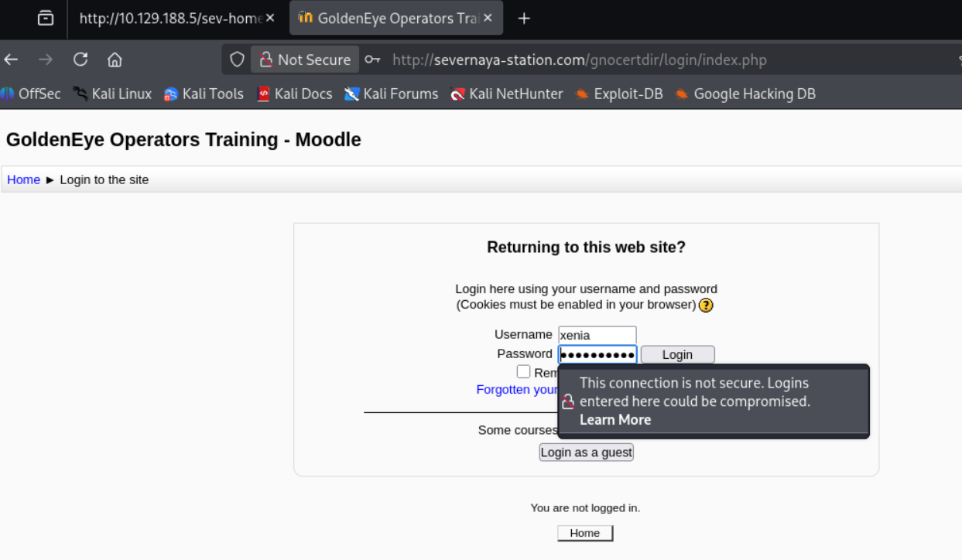Screen dimensions: 962x560
Task: Click the Password input field
Action: tap(597, 354)
